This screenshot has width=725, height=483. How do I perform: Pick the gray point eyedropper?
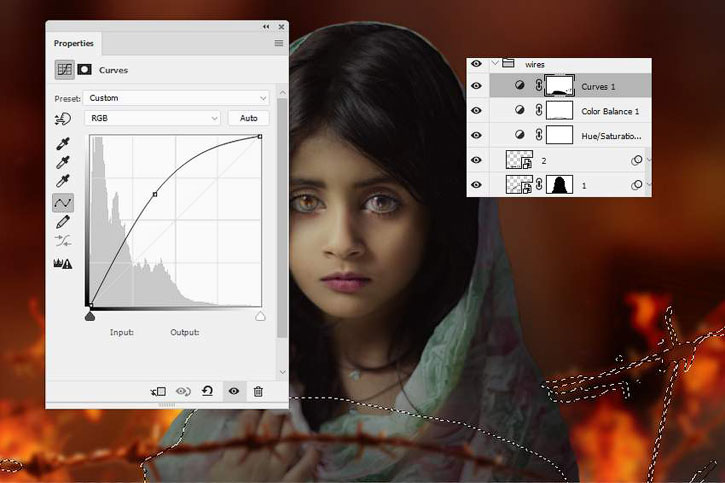63,162
